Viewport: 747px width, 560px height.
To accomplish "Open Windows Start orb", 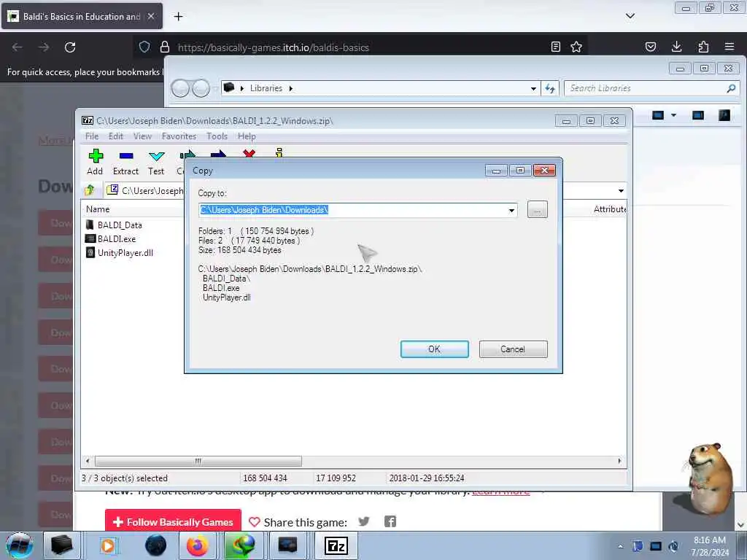I will [20, 545].
